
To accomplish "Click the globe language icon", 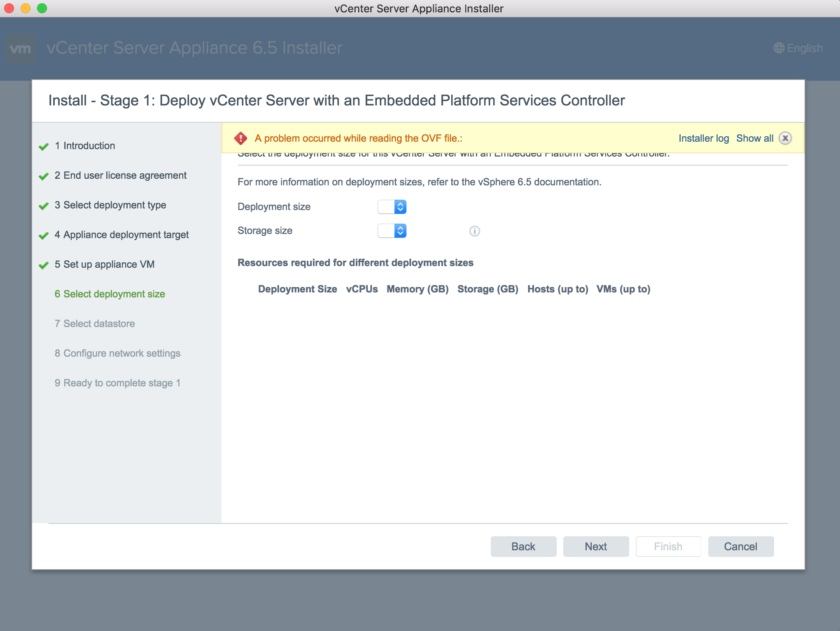I will point(779,48).
